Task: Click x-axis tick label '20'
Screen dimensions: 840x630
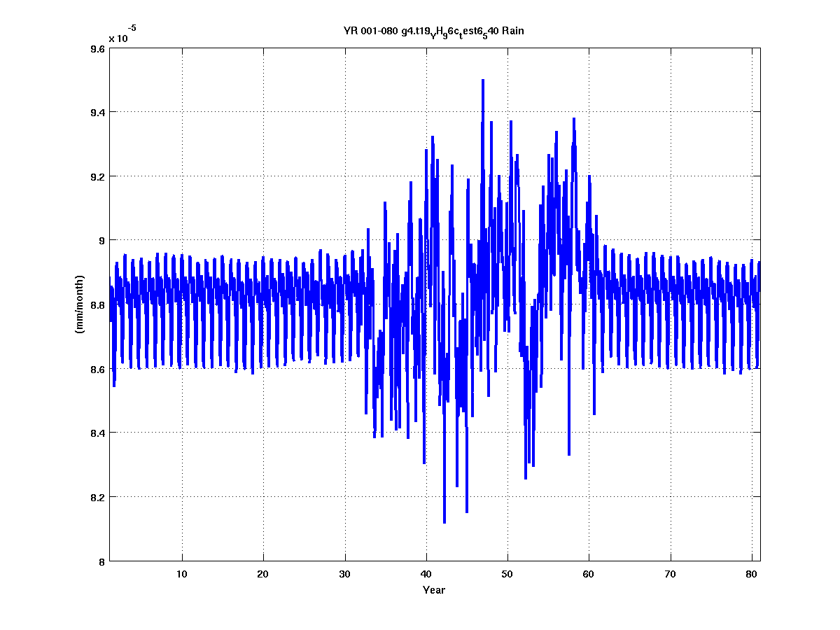Action: click(x=263, y=573)
